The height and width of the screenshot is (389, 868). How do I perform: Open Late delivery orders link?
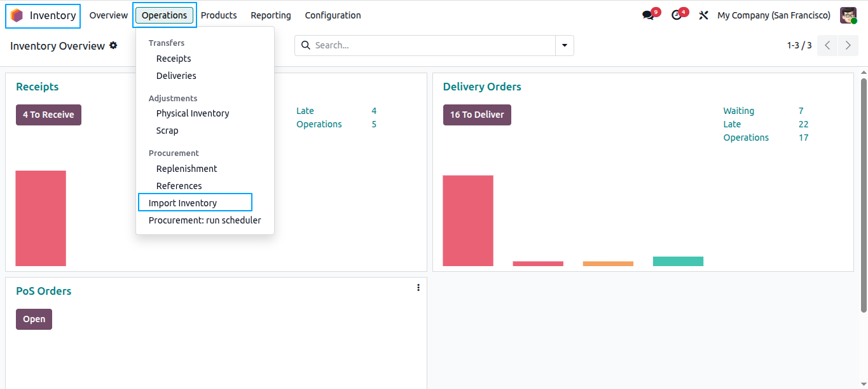click(x=732, y=124)
